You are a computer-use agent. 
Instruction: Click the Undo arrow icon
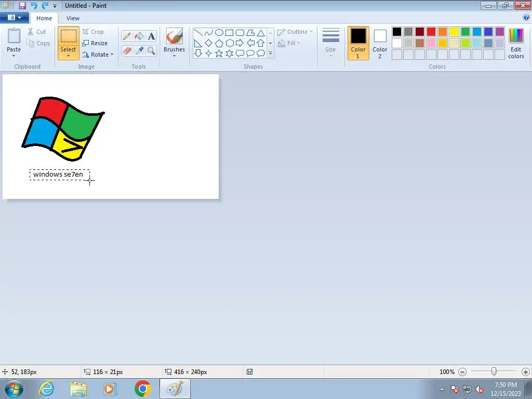click(x=34, y=5)
